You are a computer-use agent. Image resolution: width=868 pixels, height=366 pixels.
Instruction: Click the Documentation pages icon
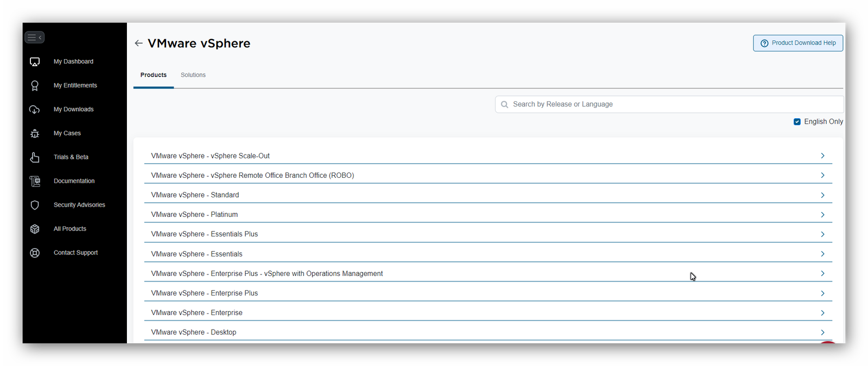click(35, 181)
